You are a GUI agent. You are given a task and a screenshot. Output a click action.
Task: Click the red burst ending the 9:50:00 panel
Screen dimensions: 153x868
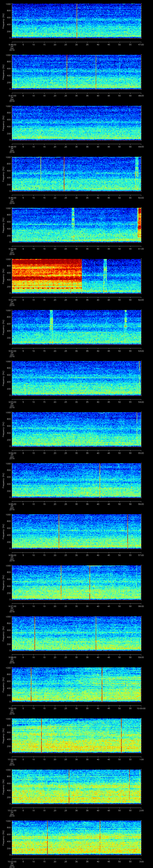[x=140, y=225]
